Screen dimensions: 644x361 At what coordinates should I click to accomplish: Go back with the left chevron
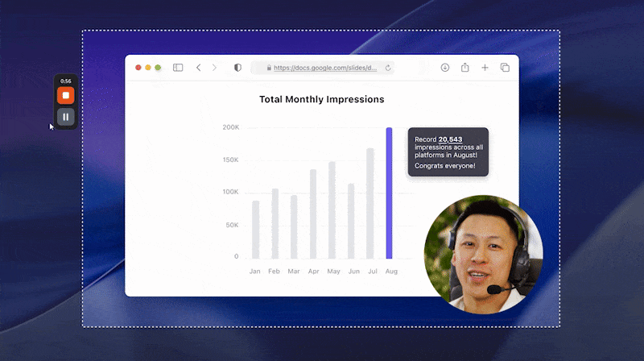[x=198, y=68]
